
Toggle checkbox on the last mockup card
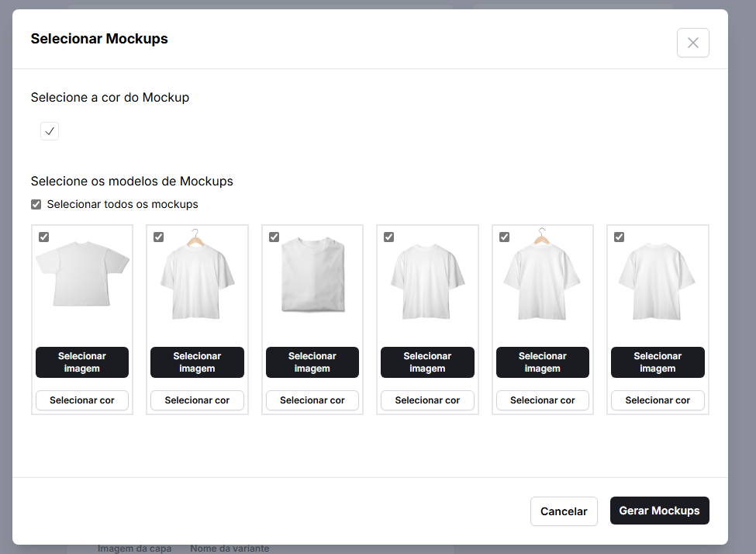pyautogui.click(x=619, y=237)
